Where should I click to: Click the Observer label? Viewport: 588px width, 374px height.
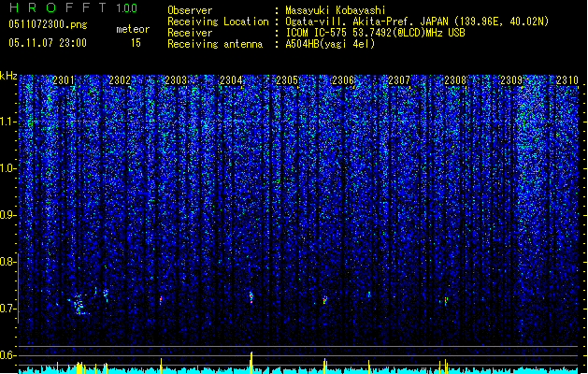click(x=190, y=10)
